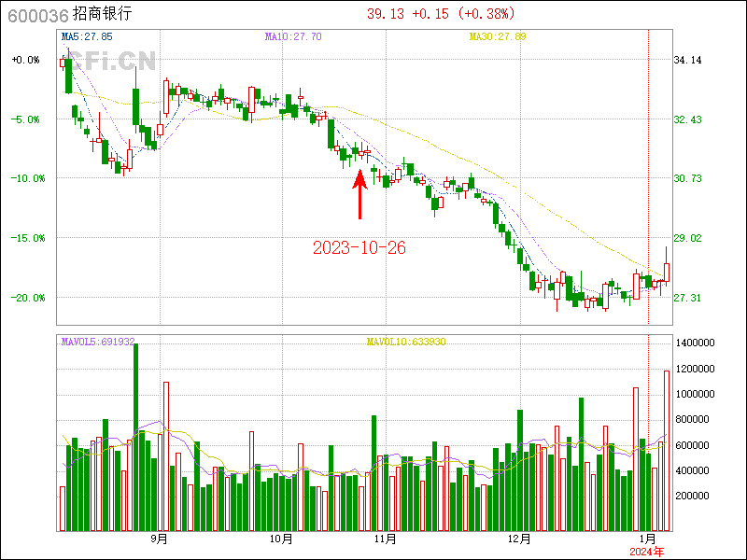
Task: Select the 10月 month axis label
Action: tap(281, 539)
